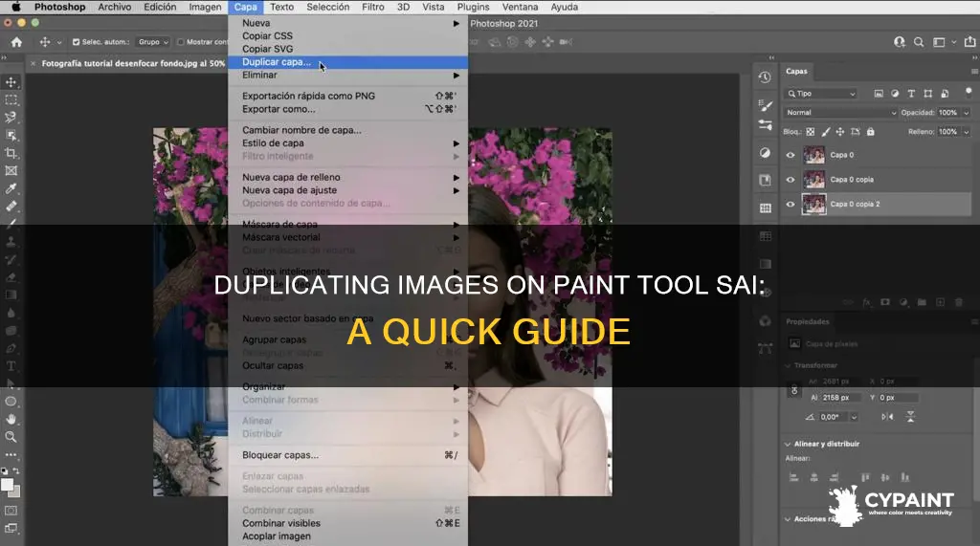Open the Archivo menu
Screen dimensions: 980x546
(x=115, y=7)
